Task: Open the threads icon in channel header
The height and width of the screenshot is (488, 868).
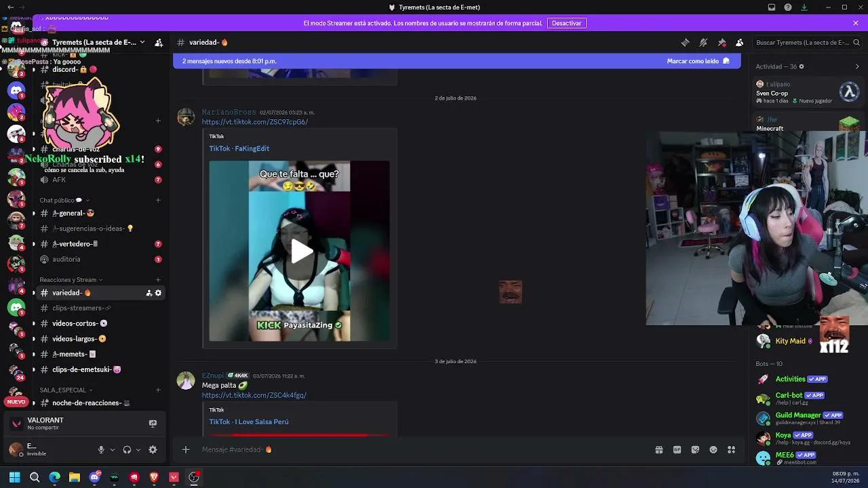Action: click(685, 42)
